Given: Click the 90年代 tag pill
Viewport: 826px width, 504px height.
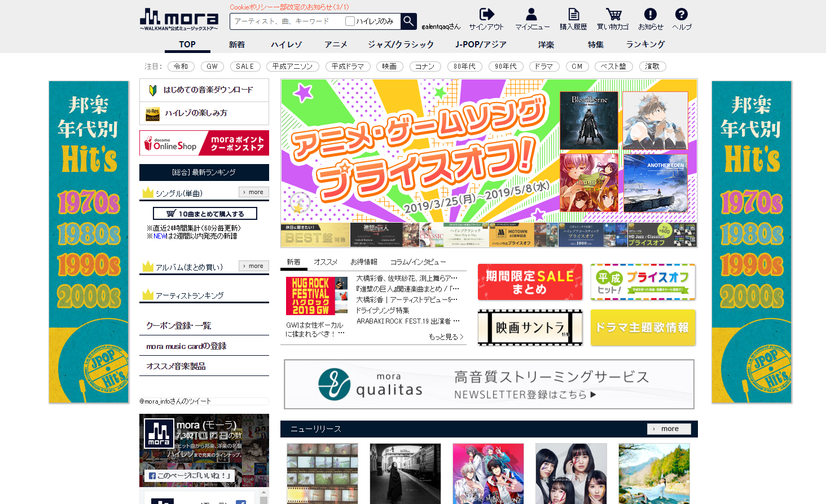Looking at the screenshot, I should 506,67.
